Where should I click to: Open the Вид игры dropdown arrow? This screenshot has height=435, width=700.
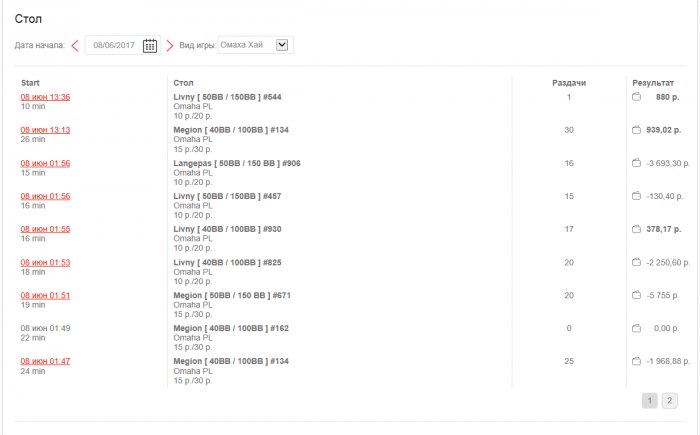tap(282, 45)
